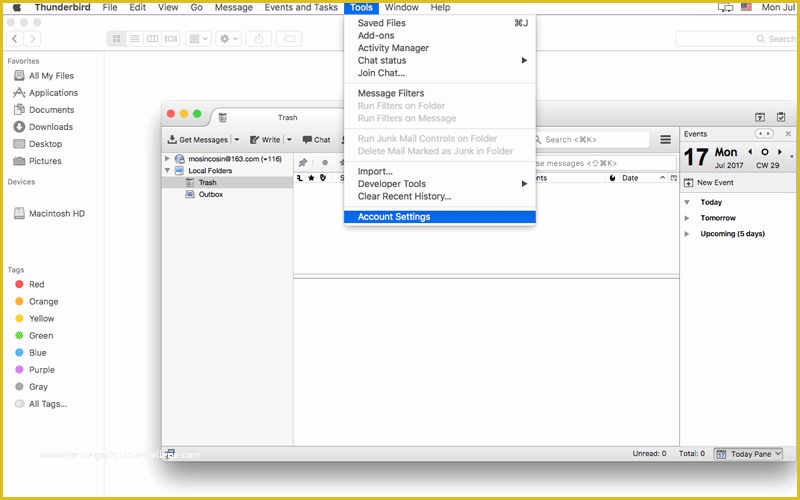Image resolution: width=800 pixels, height=500 pixels.
Task: Open tasks tab icon
Action: pyautogui.click(x=781, y=117)
